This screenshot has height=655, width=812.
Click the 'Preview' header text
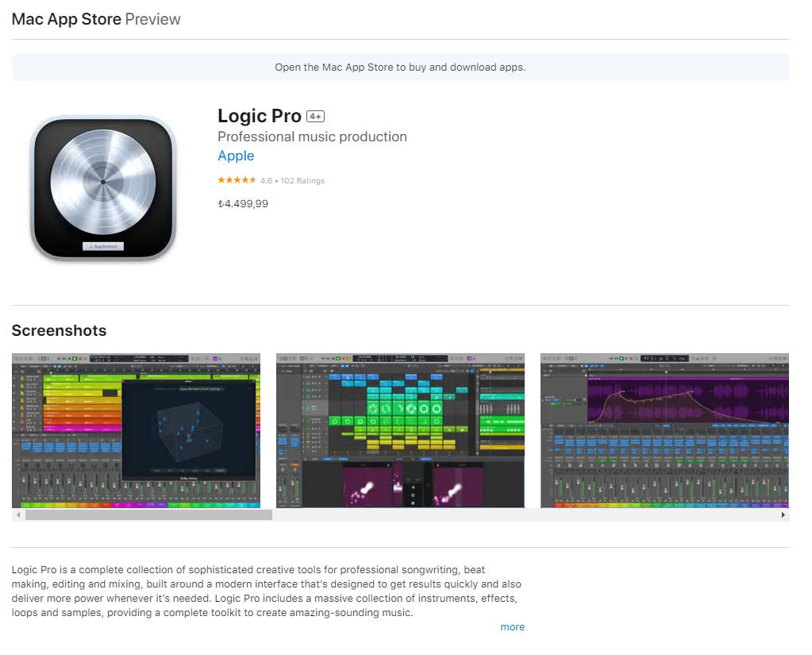coord(152,19)
